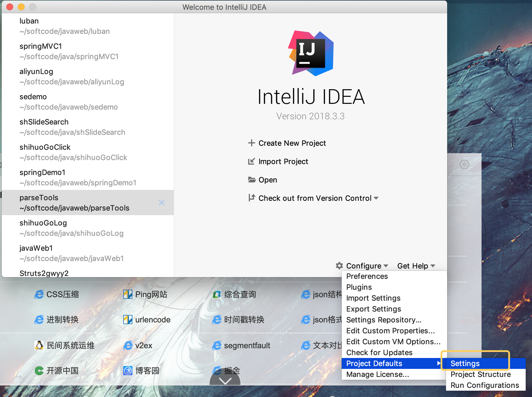Screen dimensions: 532x397
Task: Click the json格式 bookmark icon
Action: coord(306,320)
